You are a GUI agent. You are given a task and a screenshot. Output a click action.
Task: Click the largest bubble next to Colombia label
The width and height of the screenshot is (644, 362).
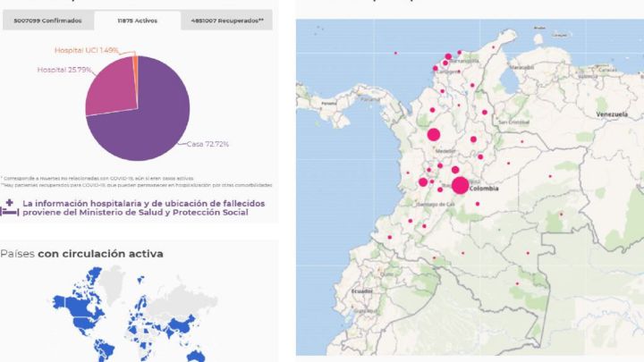460,185
